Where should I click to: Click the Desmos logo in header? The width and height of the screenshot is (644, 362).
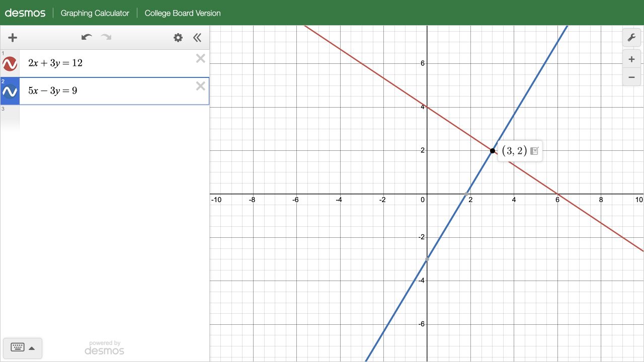[25, 13]
